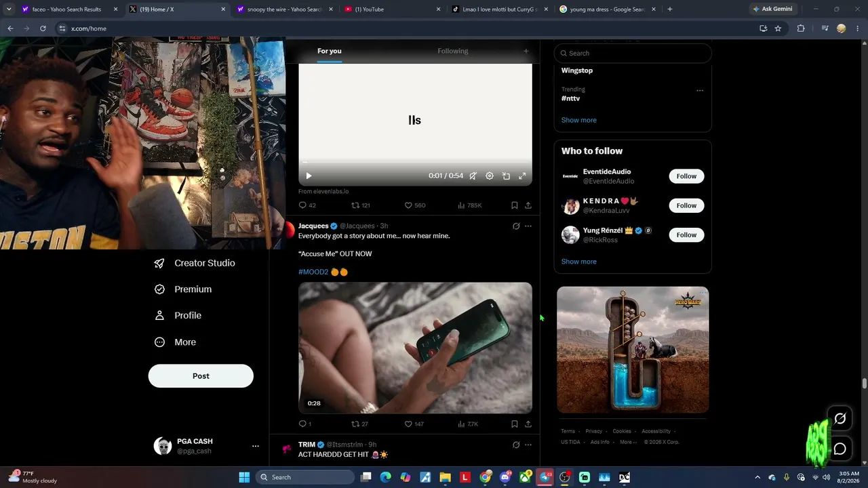The image size is (868, 488).
Task: Follow EventideAudio
Action: click(686, 176)
